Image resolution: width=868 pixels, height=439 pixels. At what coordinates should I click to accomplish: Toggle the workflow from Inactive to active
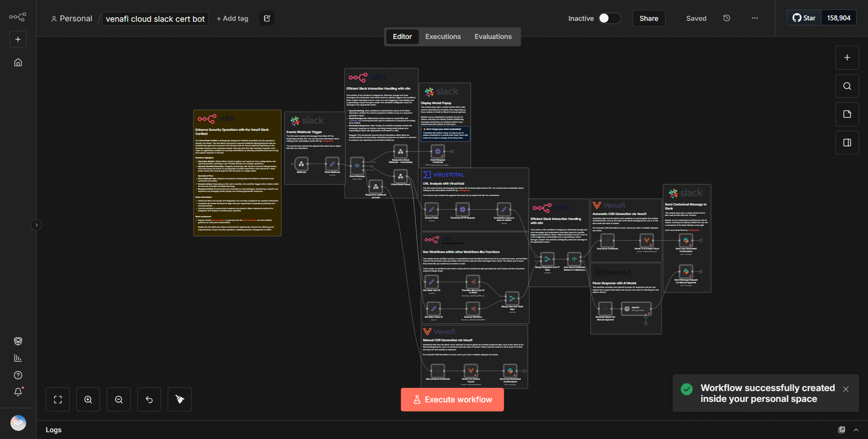click(x=609, y=18)
